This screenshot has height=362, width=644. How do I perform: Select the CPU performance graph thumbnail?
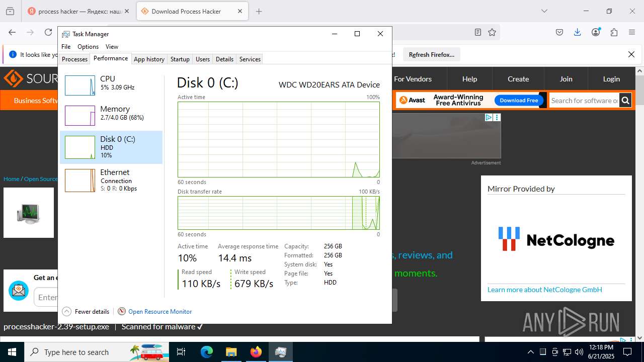pos(80,85)
